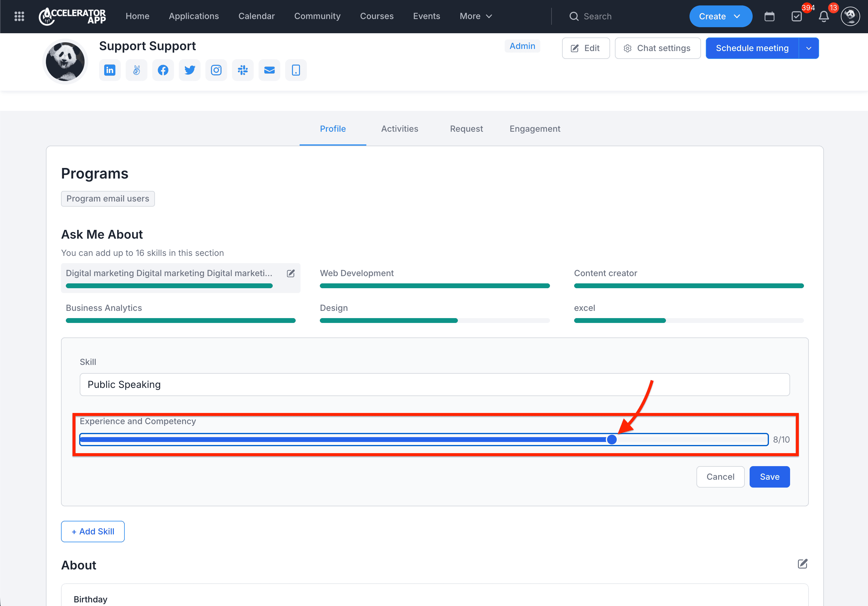Edit the Digital marketing skill entry
Viewport: 868px width, 606px height.
tap(291, 273)
